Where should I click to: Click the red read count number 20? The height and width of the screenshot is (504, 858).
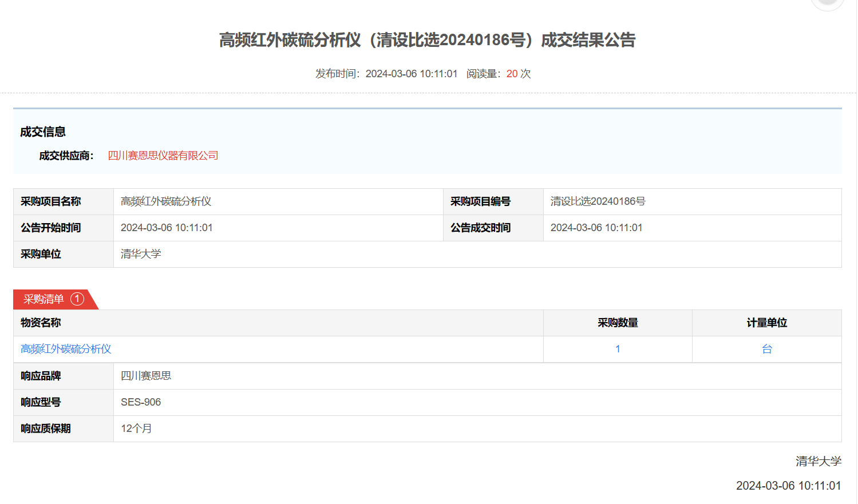pos(512,74)
